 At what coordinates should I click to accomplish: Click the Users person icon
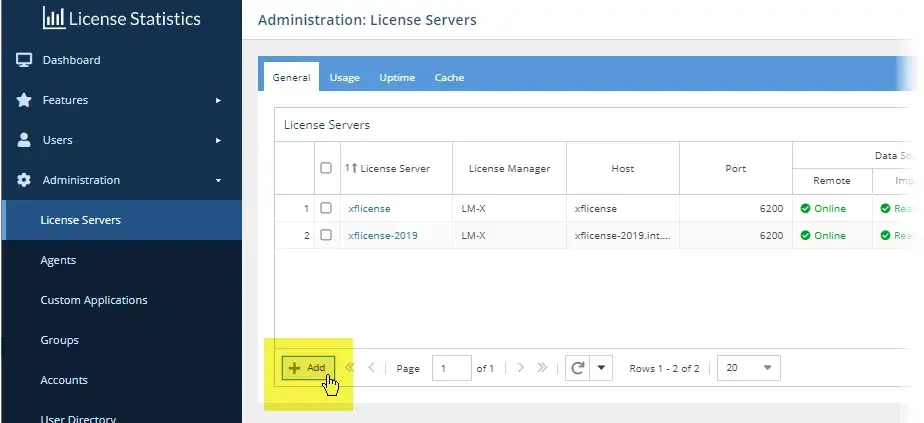[x=24, y=140]
